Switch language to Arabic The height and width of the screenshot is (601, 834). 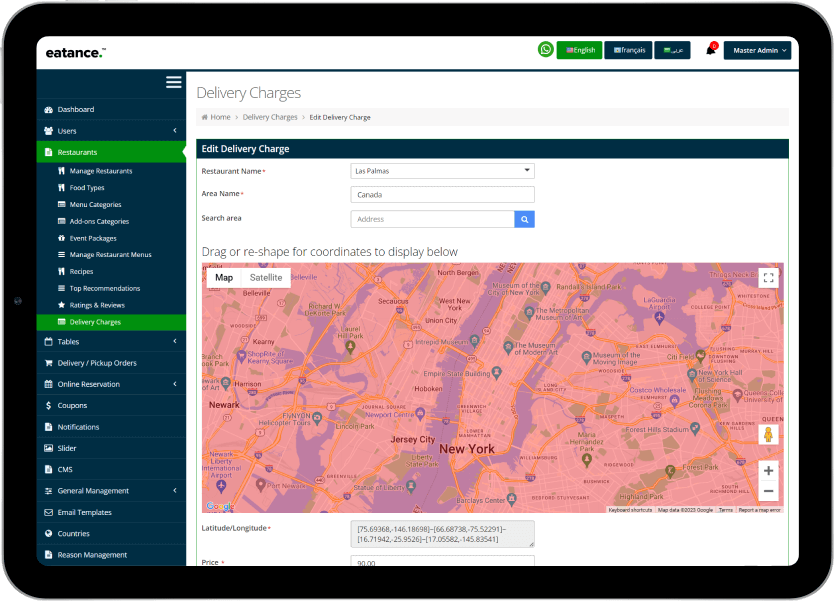pyautogui.click(x=672, y=50)
